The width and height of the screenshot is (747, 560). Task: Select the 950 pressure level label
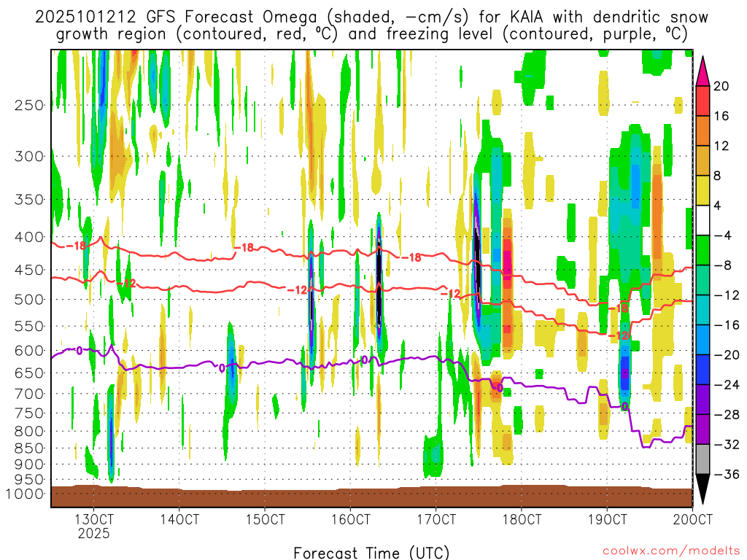(x=29, y=480)
